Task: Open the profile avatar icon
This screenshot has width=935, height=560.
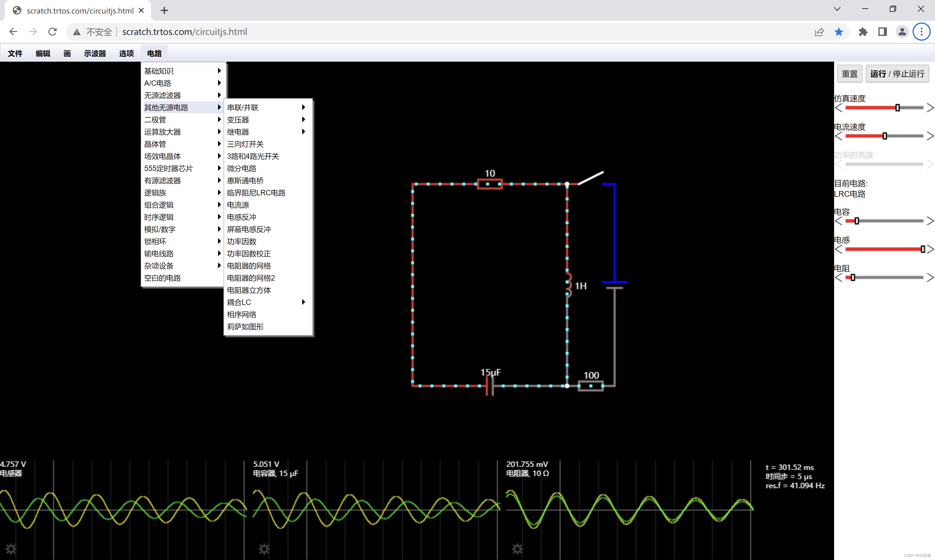Action: pos(902,32)
